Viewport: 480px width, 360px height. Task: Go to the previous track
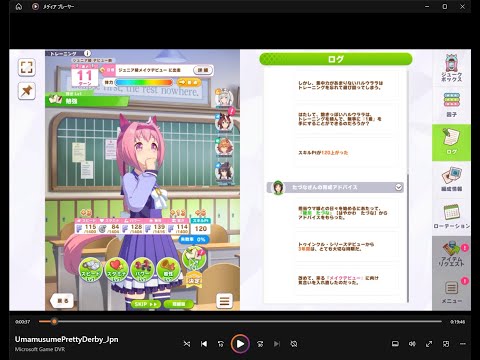tap(204, 344)
